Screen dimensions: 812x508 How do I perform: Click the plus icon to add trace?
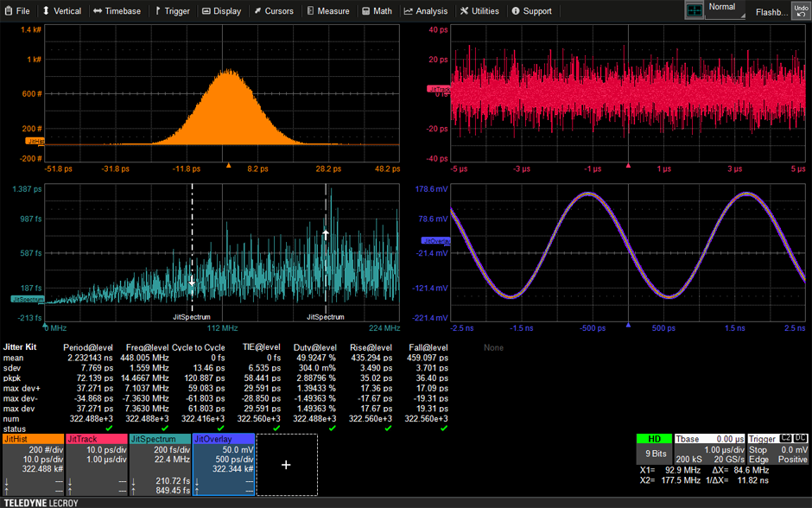click(x=287, y=465)
